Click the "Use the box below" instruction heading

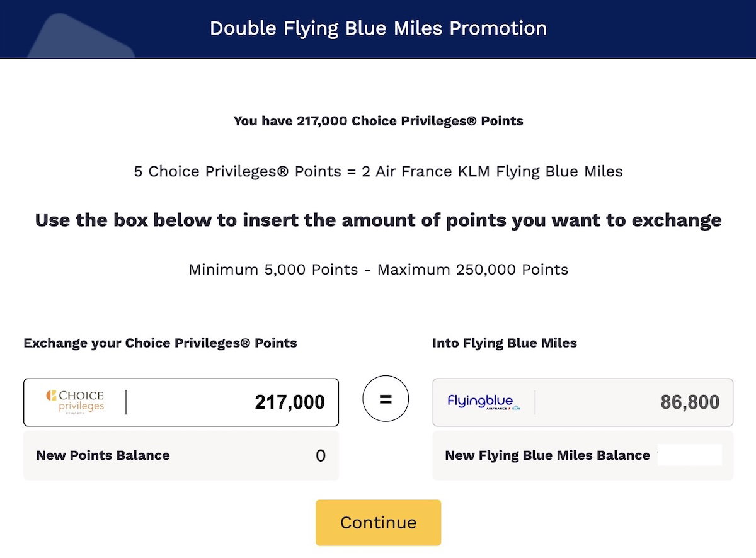point(378,220)
